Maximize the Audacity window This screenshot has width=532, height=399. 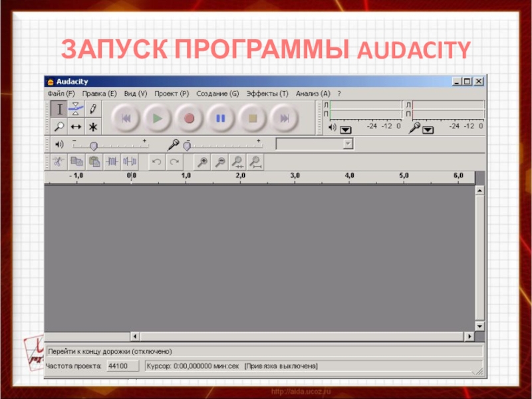[467, 81]
